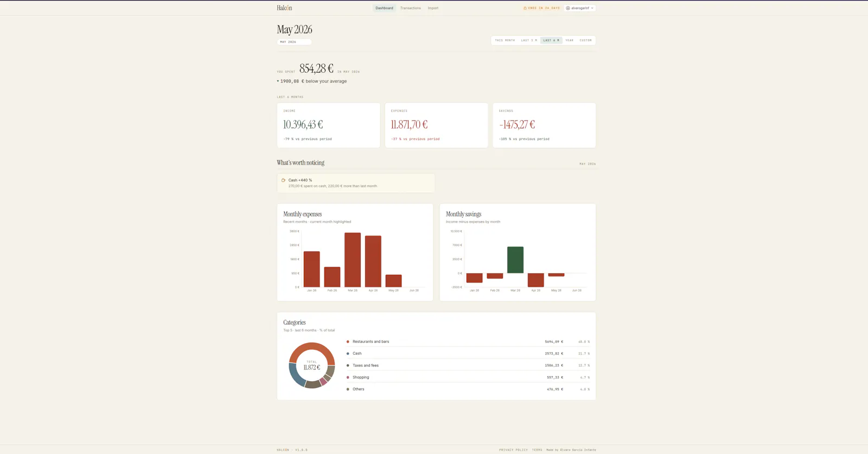
Task: Open the Privacy Policy footer link
Action: click(x=513, y=450)
